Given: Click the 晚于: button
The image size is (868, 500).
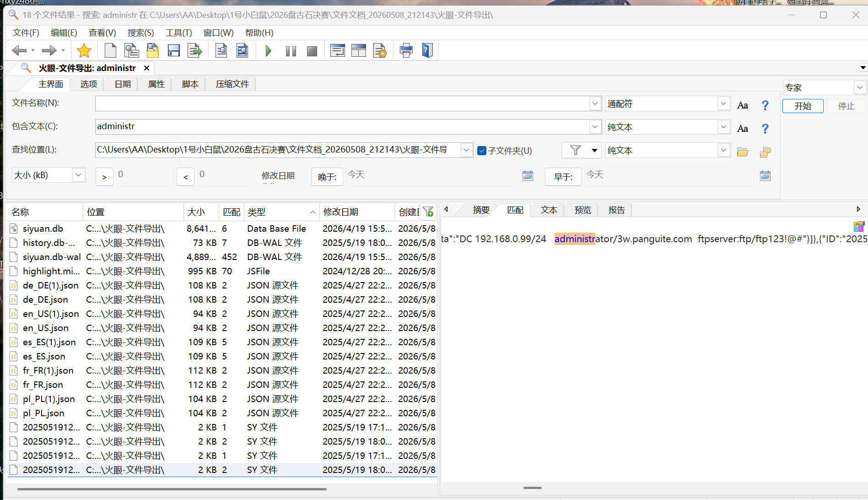Looking at the screenshot, I should [327, 177].
